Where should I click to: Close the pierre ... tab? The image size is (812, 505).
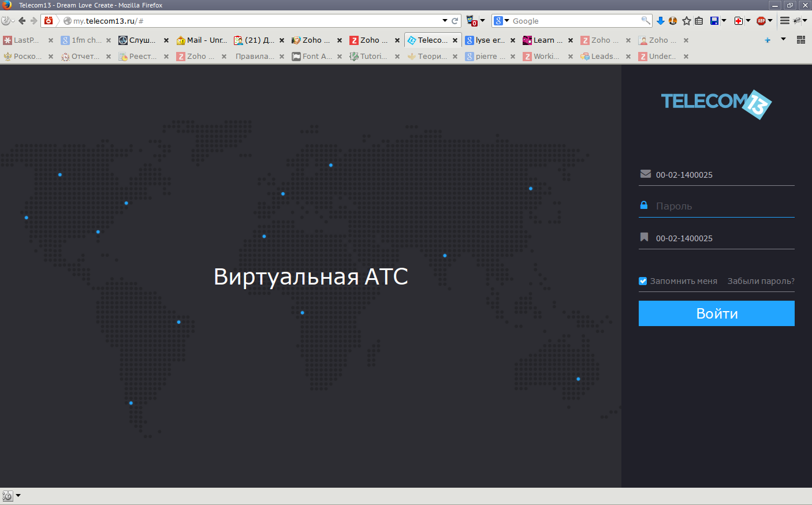tap(513, 57)
